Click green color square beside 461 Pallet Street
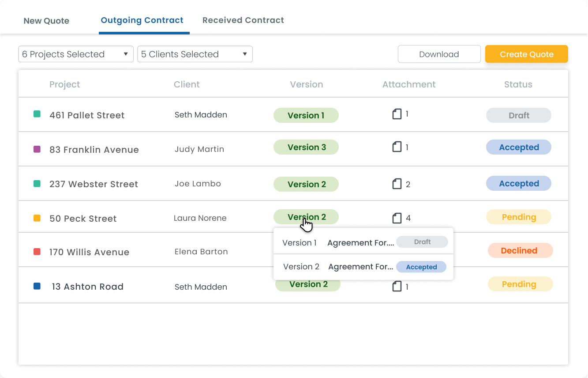This screenshot has height=378, width=588. (x=37, y=114)
